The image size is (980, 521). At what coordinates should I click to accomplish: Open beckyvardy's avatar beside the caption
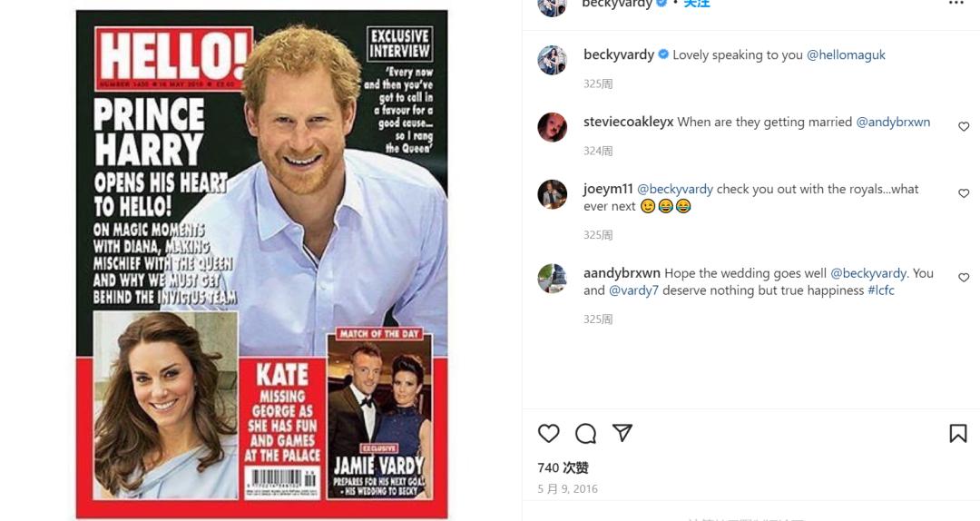[x=553, y=60]
